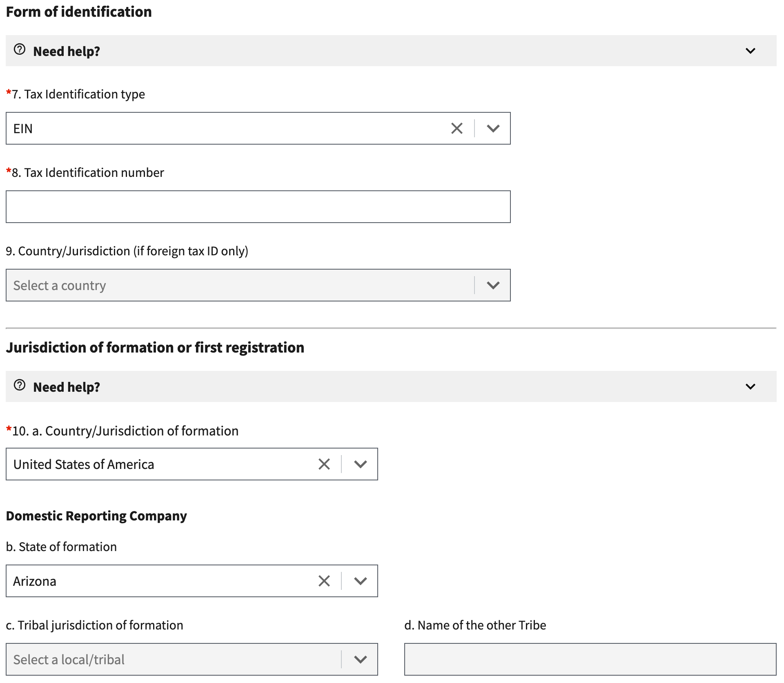Clear the EIN tax identification type

click(457, 128)
